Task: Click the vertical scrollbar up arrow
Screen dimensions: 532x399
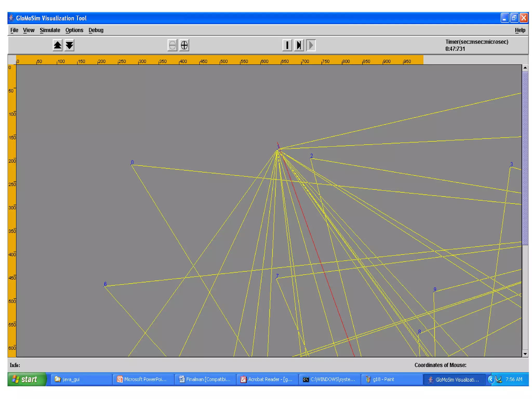Action: point(525,68)
